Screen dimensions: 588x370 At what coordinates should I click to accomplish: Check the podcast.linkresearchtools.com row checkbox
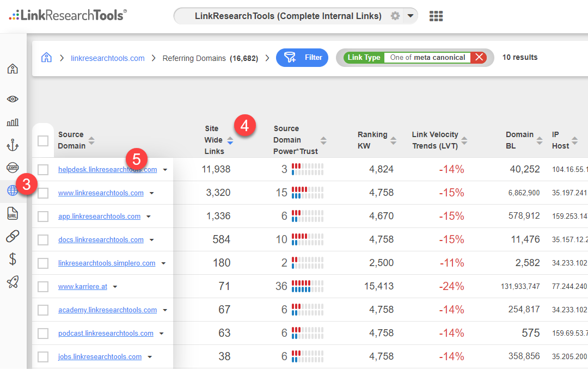43,333
